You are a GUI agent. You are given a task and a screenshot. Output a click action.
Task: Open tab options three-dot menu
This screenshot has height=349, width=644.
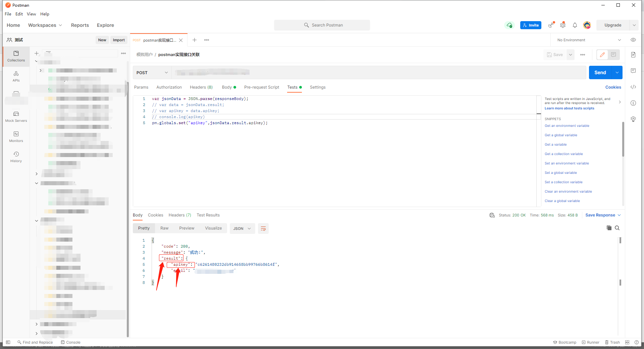click(207, 40)
